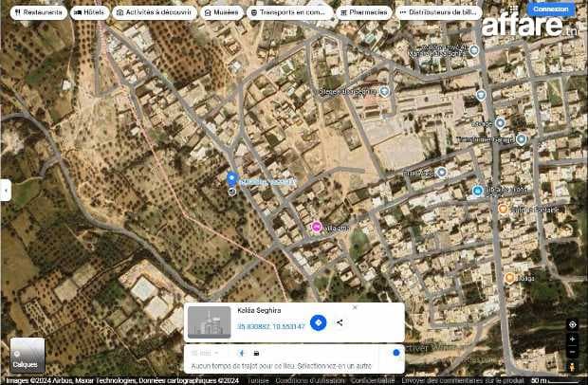The width and height of the screenshot is (588, 385).
Task: Open the travel mode dropdown in the route bar
Action: point(205,353)
